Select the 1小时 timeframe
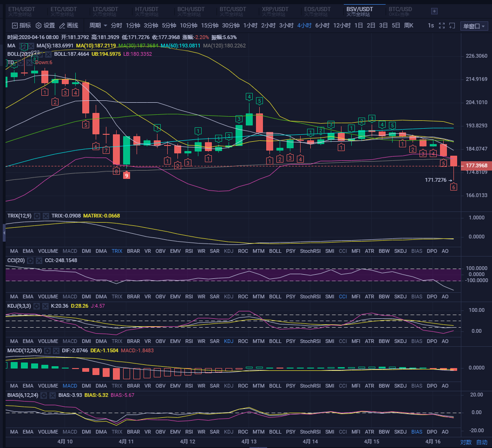 click(x=250, y=26)
